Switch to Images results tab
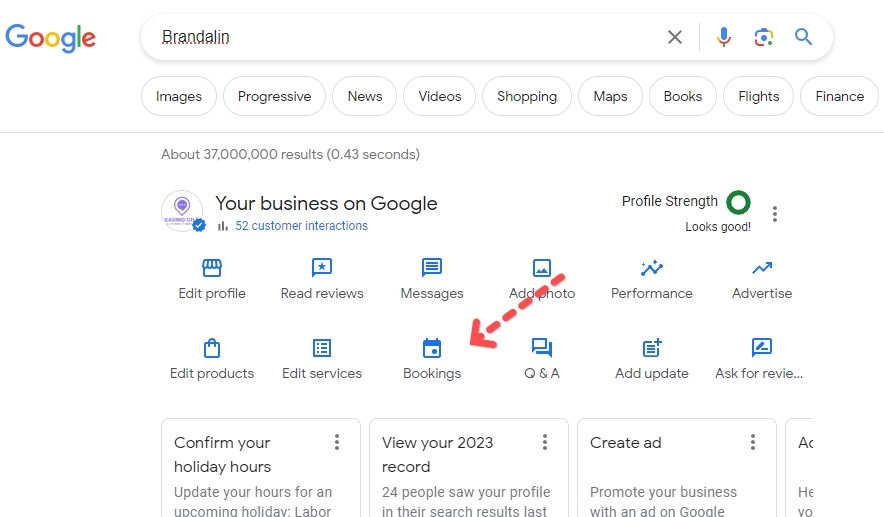884x517 pixels. coord(179,96)
